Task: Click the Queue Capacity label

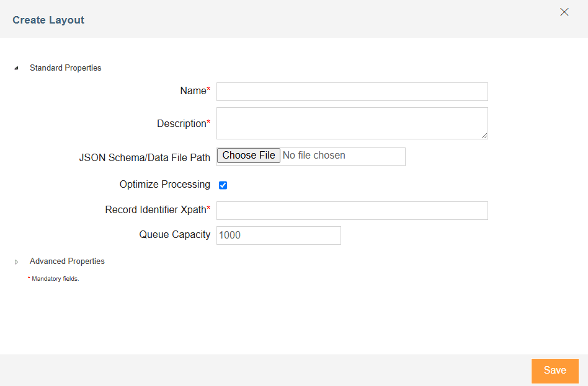Action: (174, 235)
